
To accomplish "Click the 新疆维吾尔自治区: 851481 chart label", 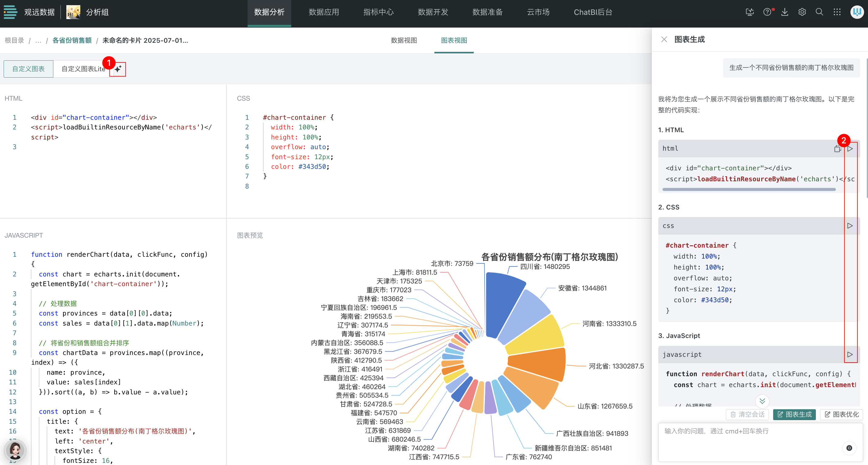I will [573, 448].
